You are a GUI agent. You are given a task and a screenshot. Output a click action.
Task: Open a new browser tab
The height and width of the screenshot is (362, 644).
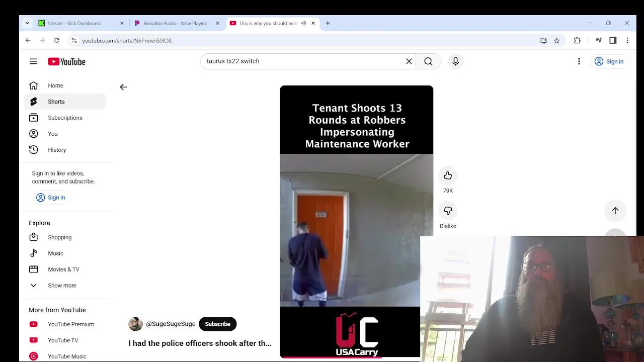(328, 23)
